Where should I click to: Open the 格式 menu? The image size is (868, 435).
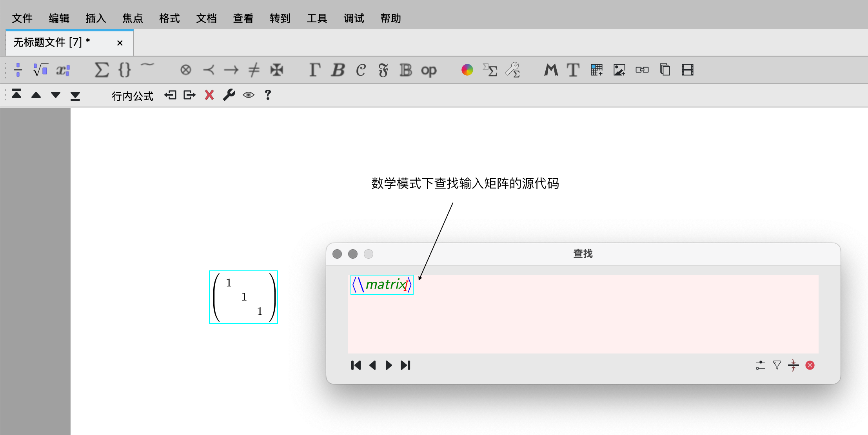click(x=169, y=18)
